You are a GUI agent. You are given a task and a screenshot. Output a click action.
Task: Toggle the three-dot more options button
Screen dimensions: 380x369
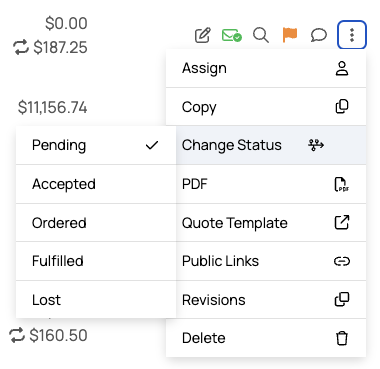(x=352, y=35)
